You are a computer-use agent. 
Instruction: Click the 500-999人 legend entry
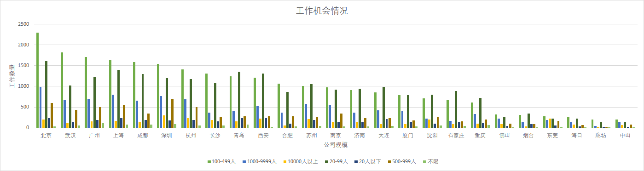tap(402, 162)
